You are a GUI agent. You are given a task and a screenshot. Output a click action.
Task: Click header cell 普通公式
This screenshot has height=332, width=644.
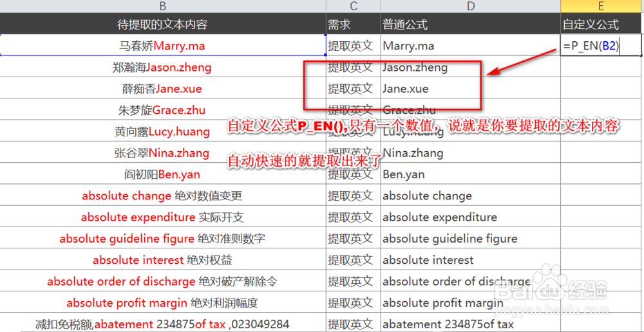[471, 24]
